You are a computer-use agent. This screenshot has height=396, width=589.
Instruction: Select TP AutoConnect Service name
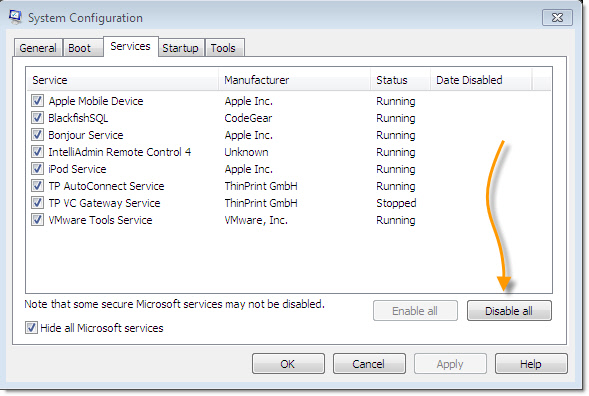click(x=106, y=186)
